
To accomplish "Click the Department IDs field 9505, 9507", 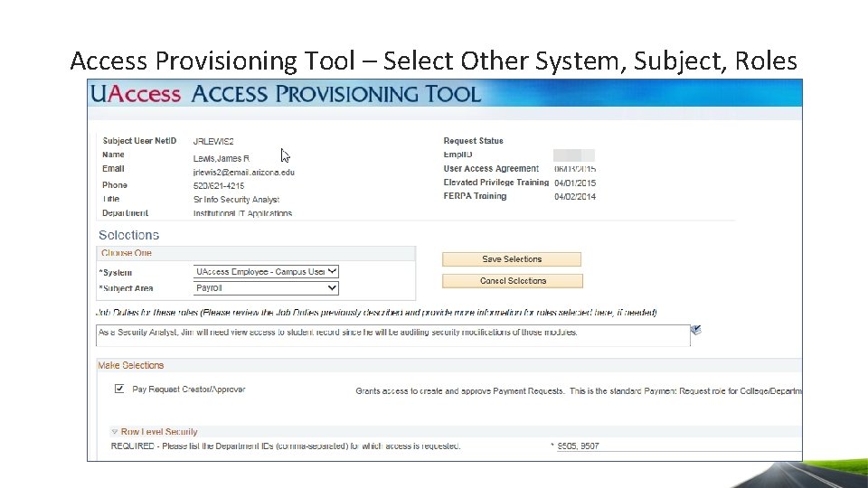I will pos(678,446).
